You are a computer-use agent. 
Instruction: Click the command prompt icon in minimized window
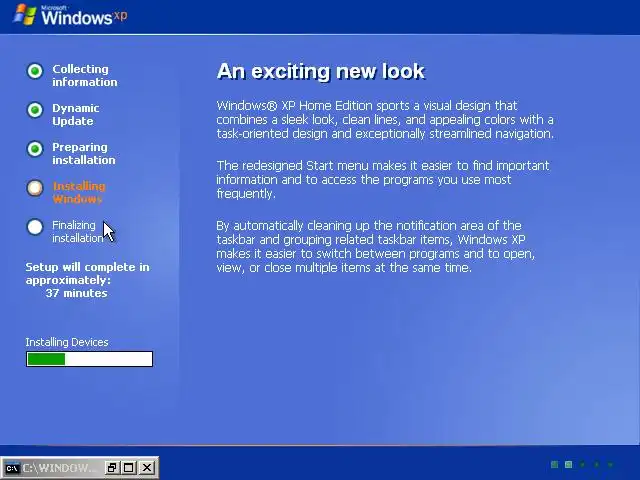point(12,468)
